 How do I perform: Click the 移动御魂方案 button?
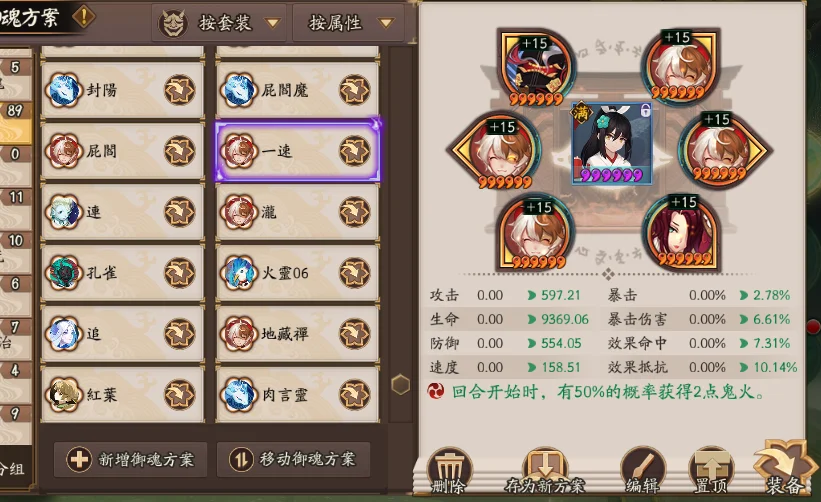click(x=294, y=459)
